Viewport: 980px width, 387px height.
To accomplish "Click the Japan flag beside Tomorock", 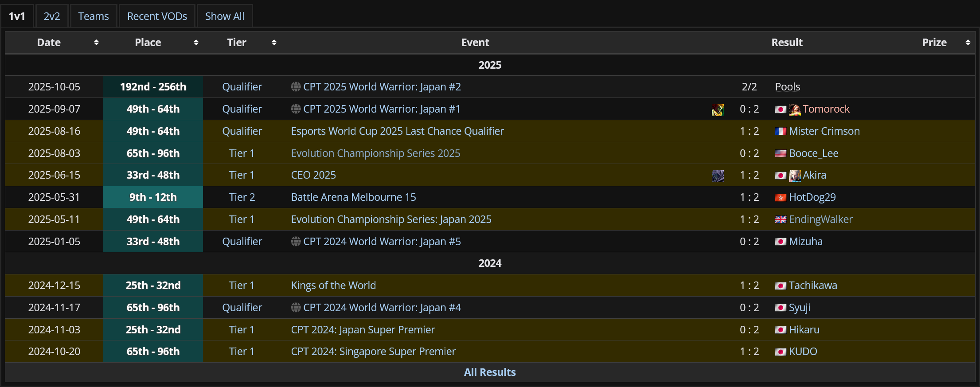I will [x=781, y=109].
